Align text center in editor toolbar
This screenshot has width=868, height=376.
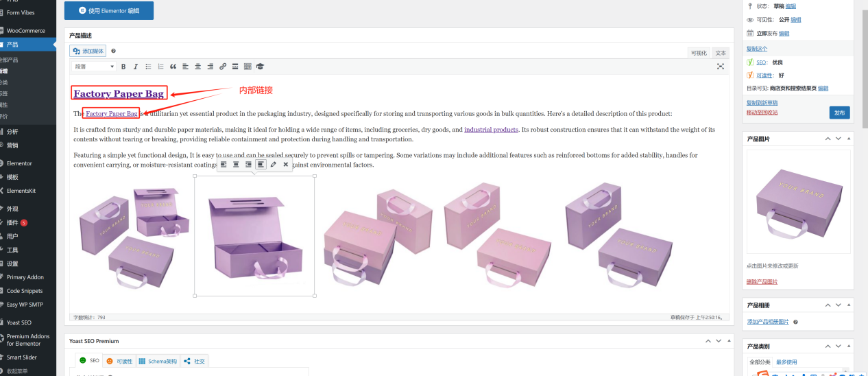coord(198,67)
